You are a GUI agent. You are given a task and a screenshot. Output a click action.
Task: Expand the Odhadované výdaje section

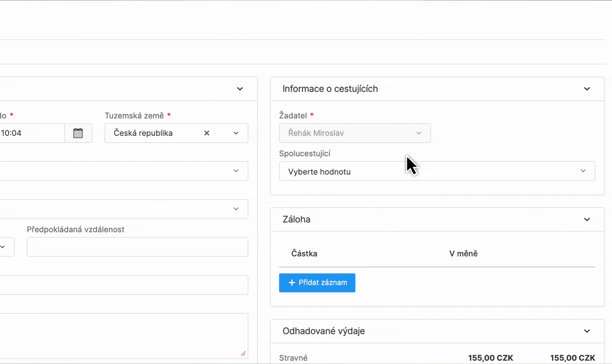[x=587, y=331]
